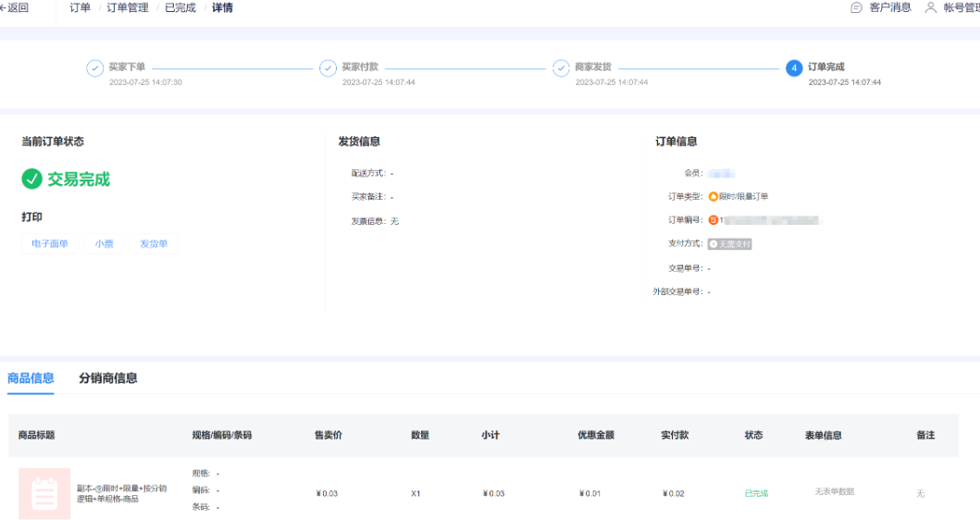The height and width of the screenshot is (520, 980).
Task: Print the 电子面单
Action: click(50, 244)
